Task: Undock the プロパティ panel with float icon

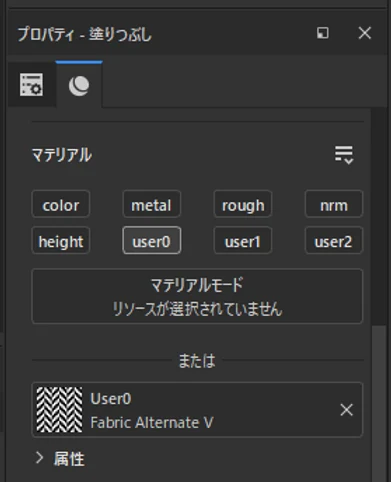Action: [322, 33]
